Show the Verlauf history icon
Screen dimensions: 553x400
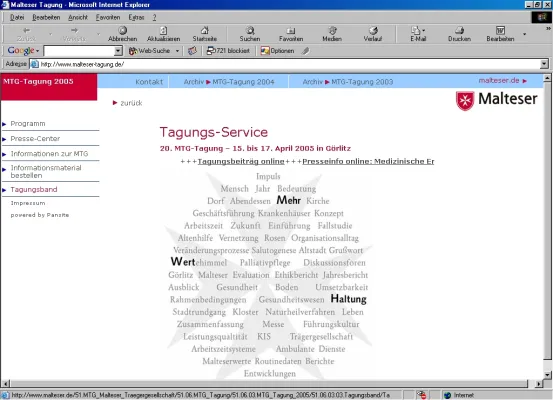(373, 31)
